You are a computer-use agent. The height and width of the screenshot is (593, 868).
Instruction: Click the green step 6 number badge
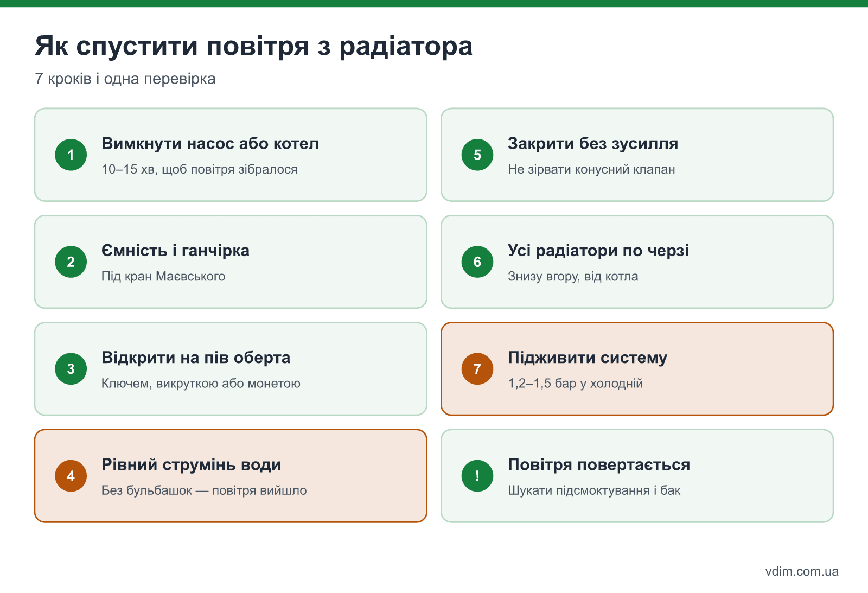[x=477, y=262]
